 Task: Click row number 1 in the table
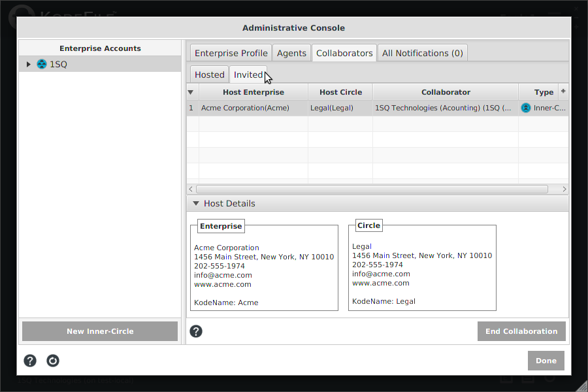click(x=191, y=108)
